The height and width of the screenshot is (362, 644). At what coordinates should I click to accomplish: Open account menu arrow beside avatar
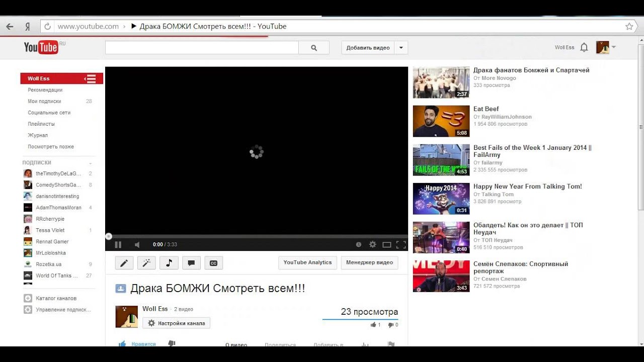614,47
